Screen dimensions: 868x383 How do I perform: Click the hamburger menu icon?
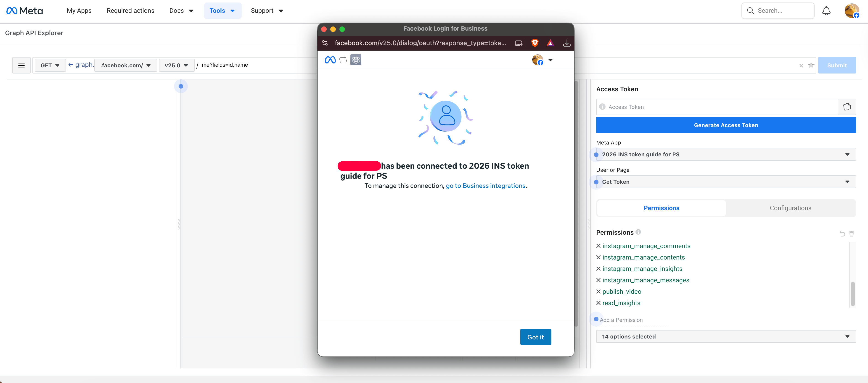click(21, 65)
